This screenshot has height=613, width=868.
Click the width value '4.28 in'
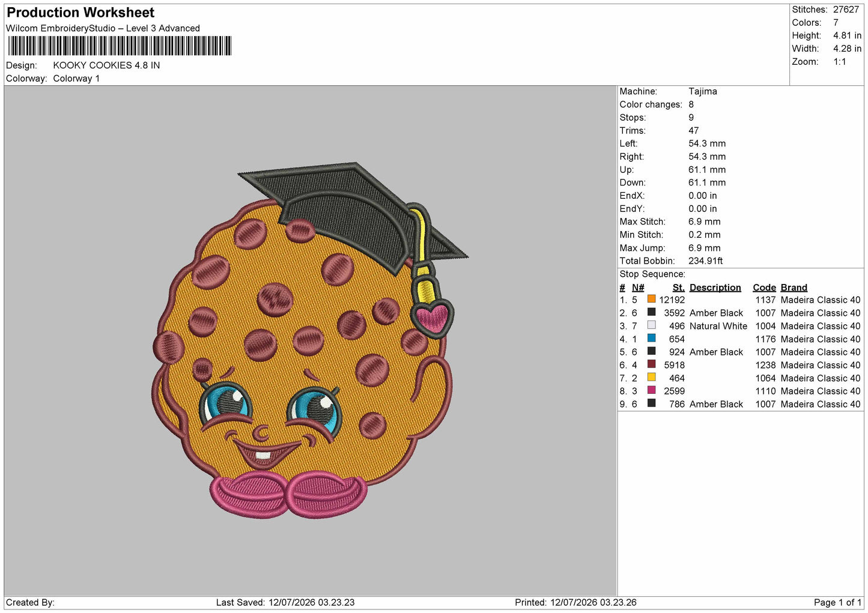[847, 49]
